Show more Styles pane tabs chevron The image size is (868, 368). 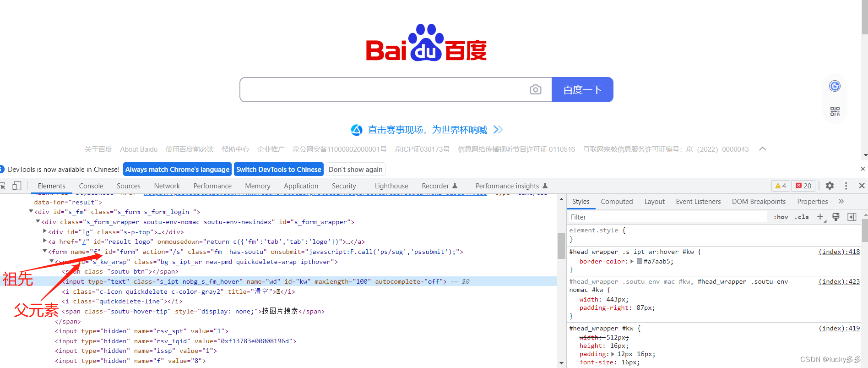[841, 201]
